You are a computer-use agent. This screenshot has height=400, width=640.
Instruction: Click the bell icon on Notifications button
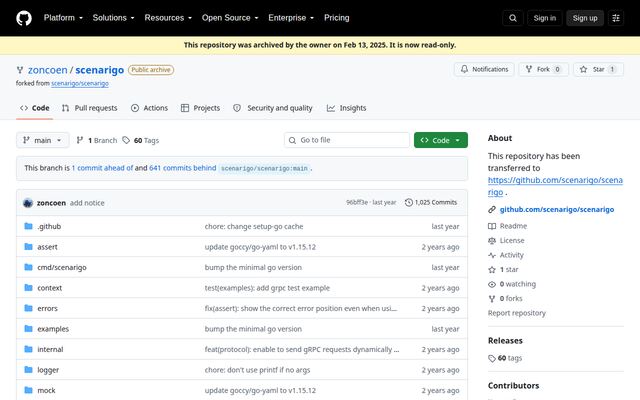pyautogui.click(x=464, y=69)
